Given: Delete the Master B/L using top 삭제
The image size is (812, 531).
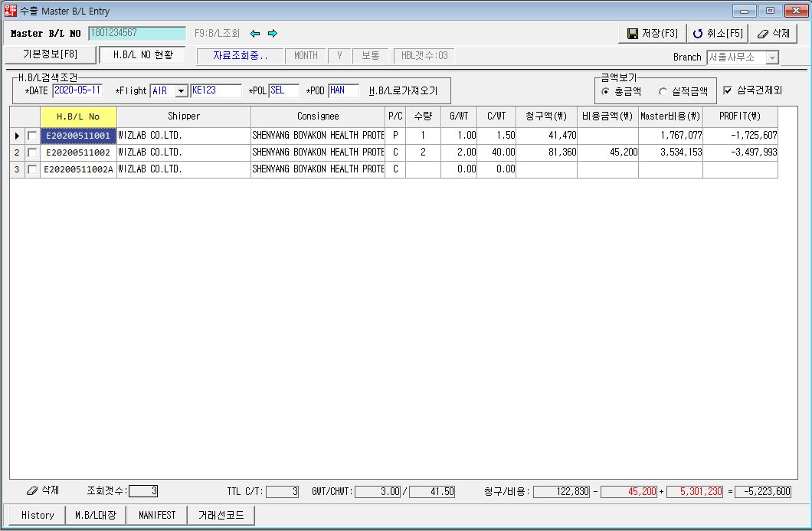Looking at the screenshot, I should click(773, 34).
